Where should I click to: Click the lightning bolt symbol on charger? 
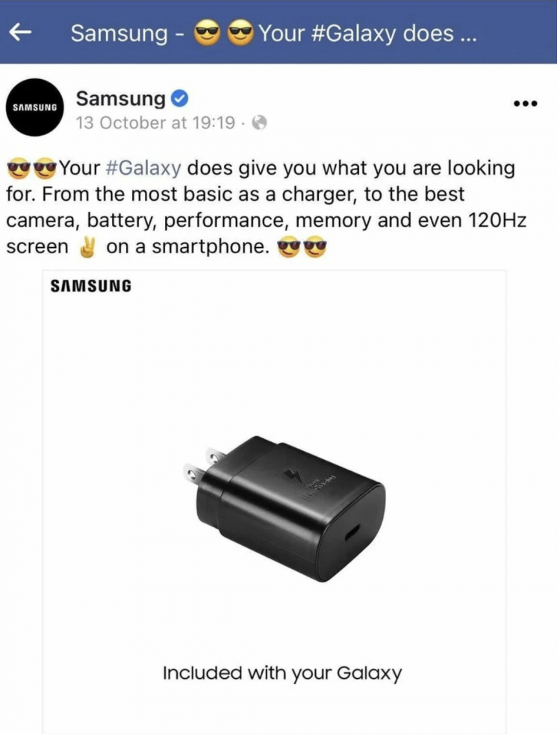coord(294,476)
